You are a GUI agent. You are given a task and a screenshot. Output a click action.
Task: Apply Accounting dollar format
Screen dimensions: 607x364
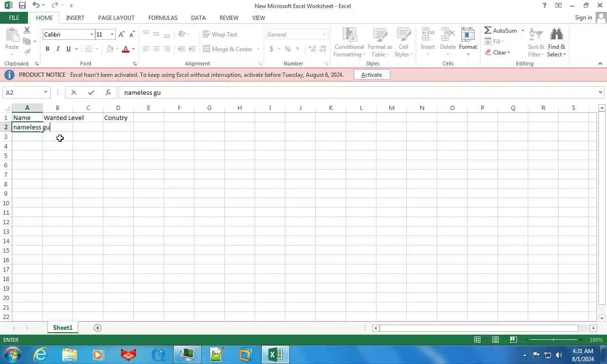(271, 49)
